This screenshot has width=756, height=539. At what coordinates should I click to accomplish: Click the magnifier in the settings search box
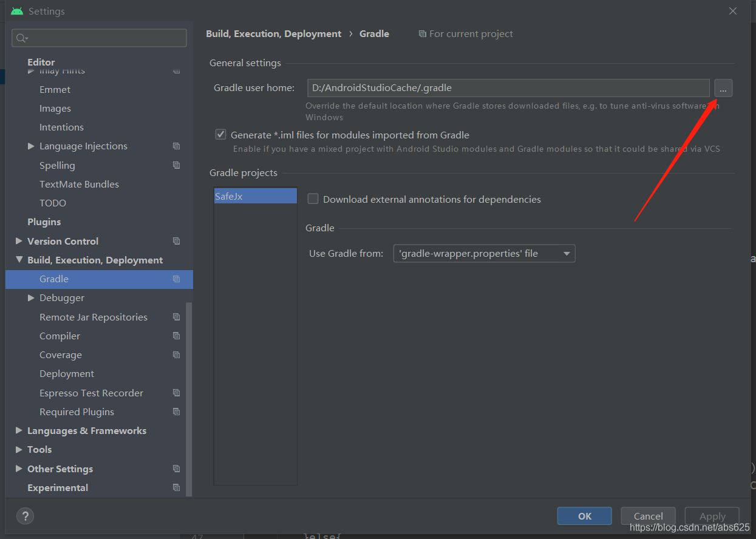tap(19, 38)
